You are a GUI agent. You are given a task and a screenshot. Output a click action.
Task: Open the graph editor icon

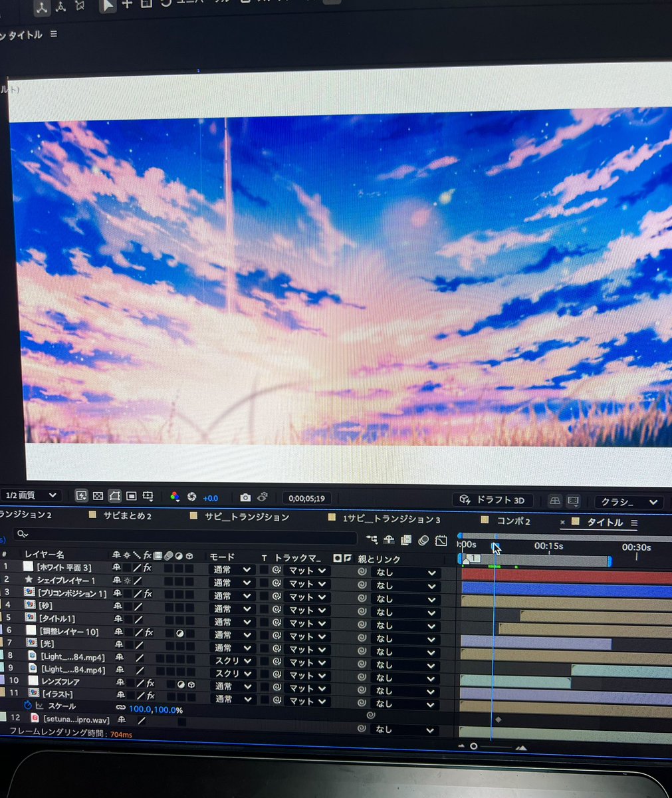[441, 541]
